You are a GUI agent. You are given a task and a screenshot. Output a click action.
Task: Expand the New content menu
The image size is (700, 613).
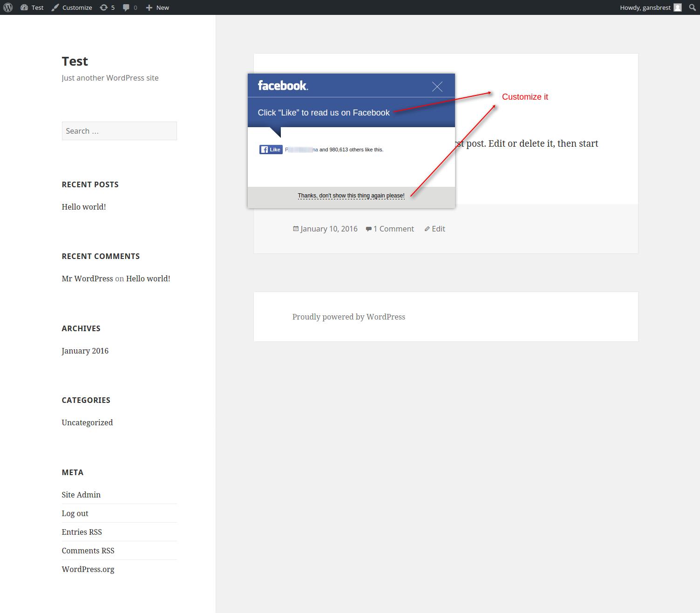pyautogui.click(x=157, y=7)
